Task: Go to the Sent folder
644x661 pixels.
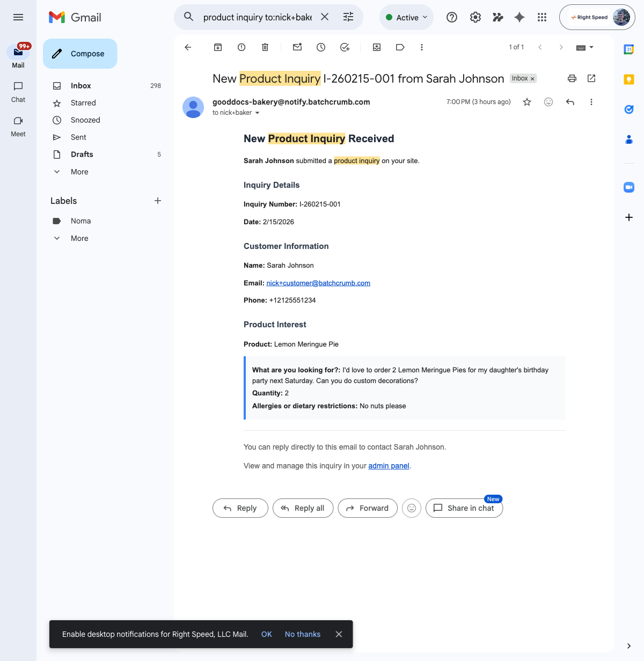Action: click(x=78, y=137)
